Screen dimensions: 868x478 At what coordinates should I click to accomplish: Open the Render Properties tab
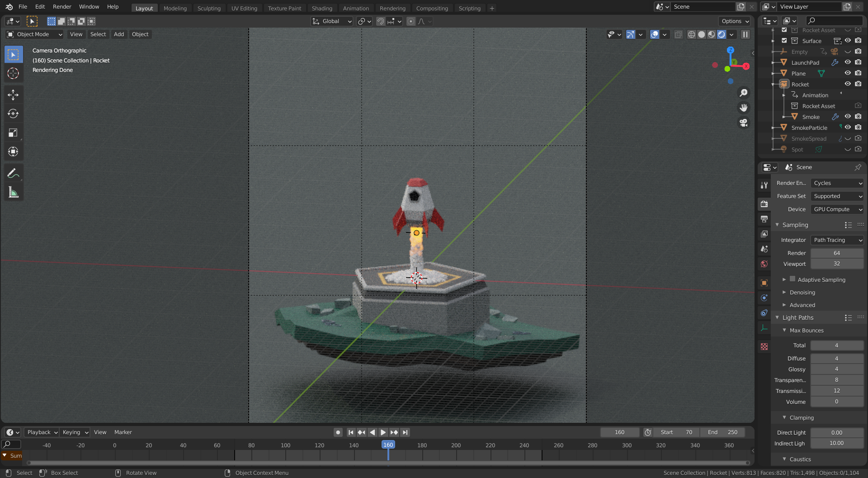[764, 204]
